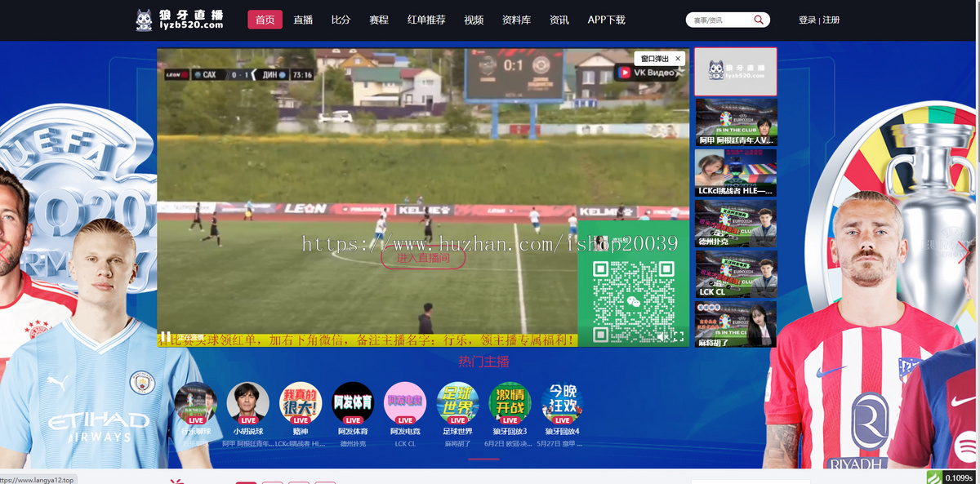Click the 赌神 name label
Viewport: 980px width, 484px height.
tap(301, 431)
